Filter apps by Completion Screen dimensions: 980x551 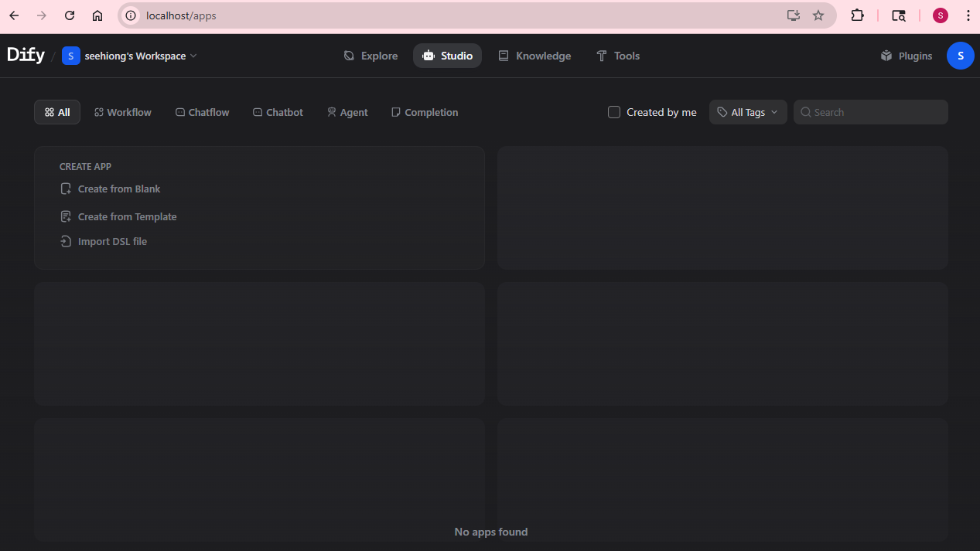[x=425, y=112]
